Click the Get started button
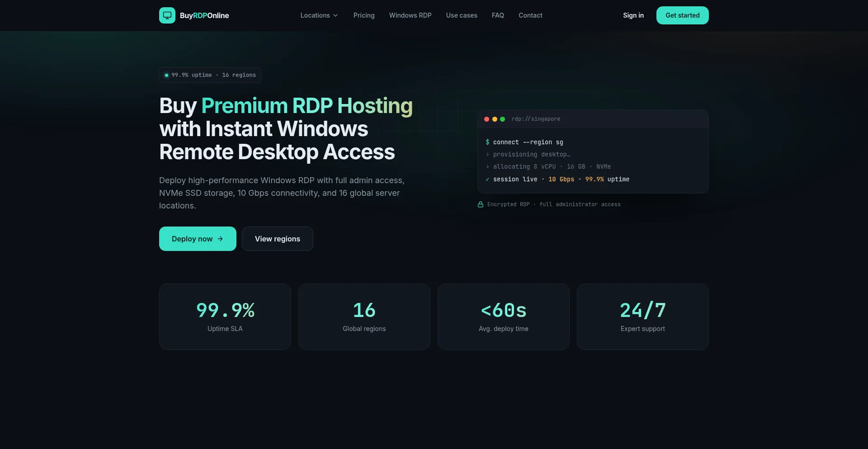 click(x=683, y=15)
